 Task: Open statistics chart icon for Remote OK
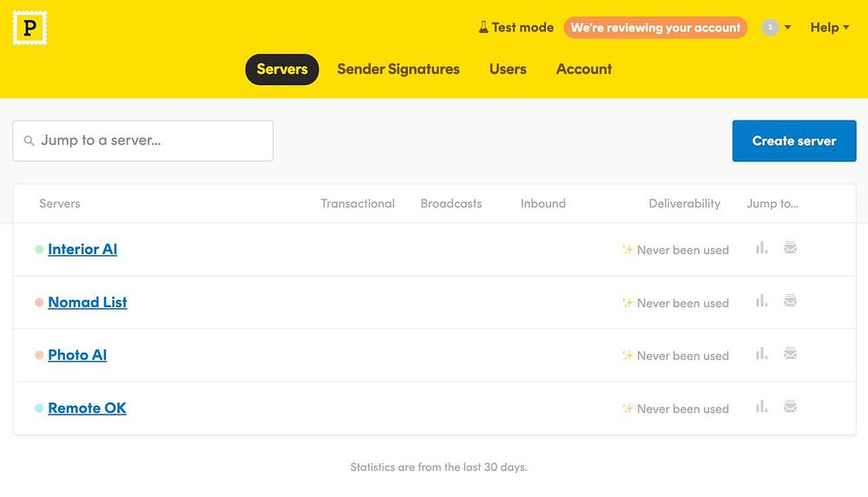pos(762,407)
